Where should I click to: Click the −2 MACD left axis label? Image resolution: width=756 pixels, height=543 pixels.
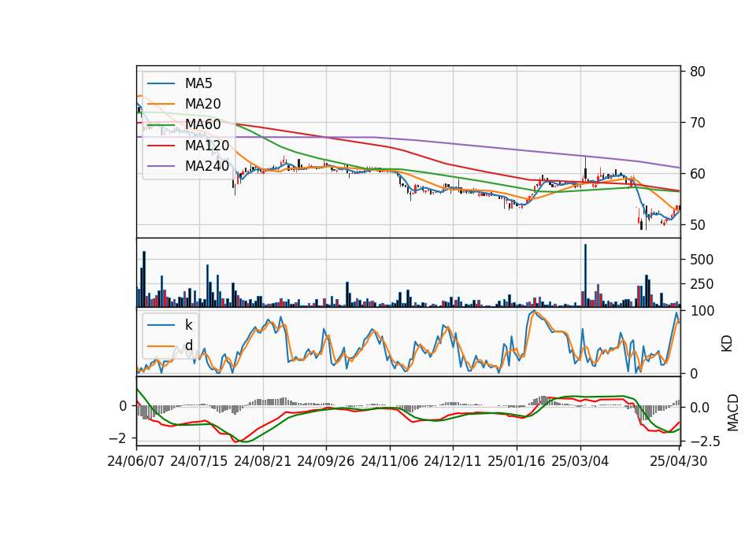tap(117, 438)
